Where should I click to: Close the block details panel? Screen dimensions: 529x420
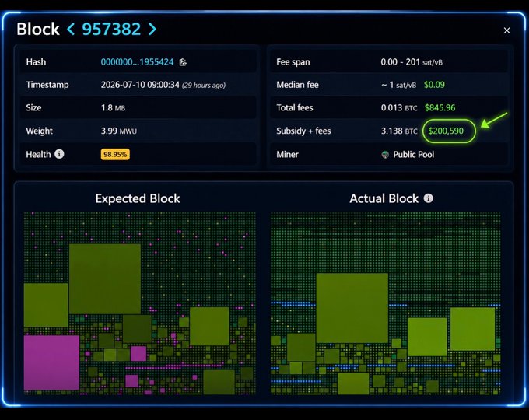click(506, 30)
